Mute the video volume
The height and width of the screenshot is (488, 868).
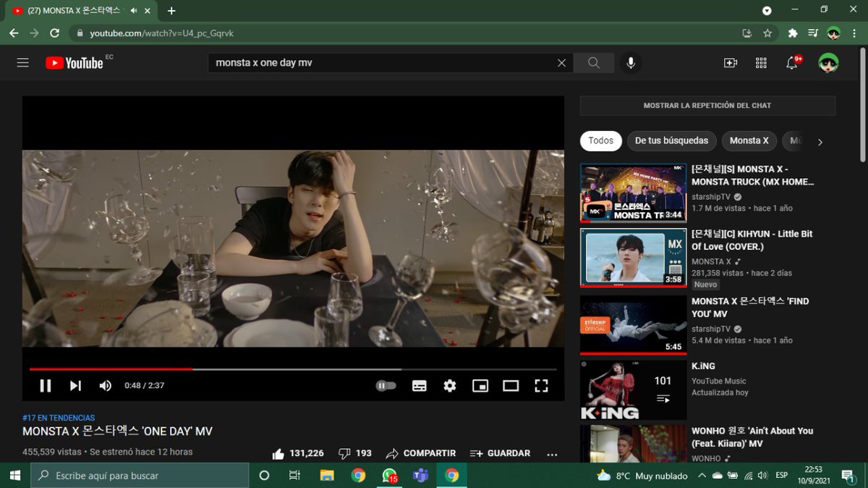pos(106,386)
